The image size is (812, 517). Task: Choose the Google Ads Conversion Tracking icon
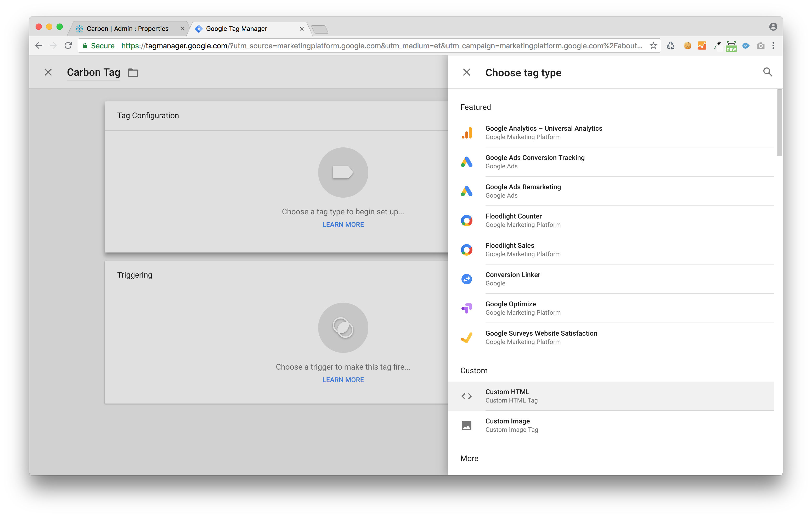click(x=467, y=162)
